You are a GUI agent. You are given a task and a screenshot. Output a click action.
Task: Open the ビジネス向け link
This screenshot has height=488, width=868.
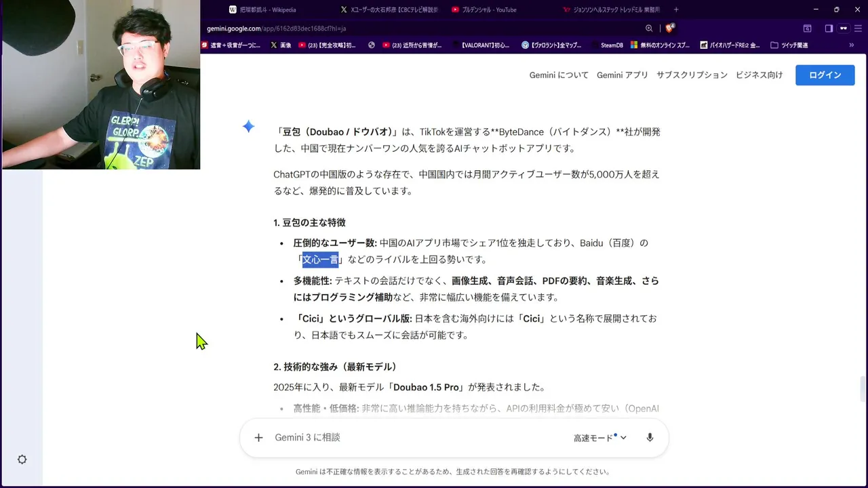pos(759,75)
